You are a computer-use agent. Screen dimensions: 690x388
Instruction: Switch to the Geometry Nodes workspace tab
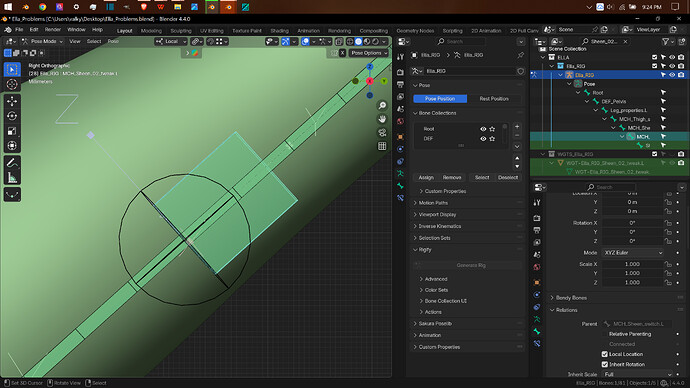point(415,31)
